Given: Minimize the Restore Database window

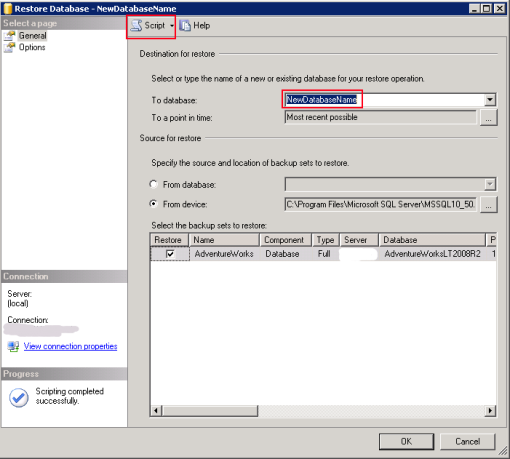Looking at the screenshot, I should click(474, 8).
